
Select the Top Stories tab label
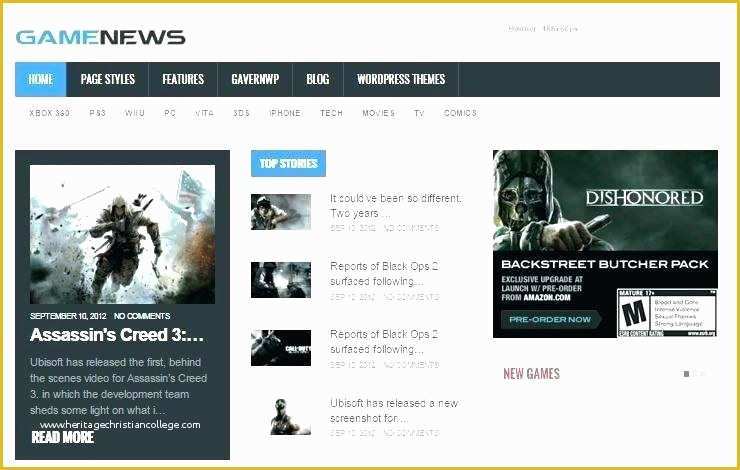288,163
